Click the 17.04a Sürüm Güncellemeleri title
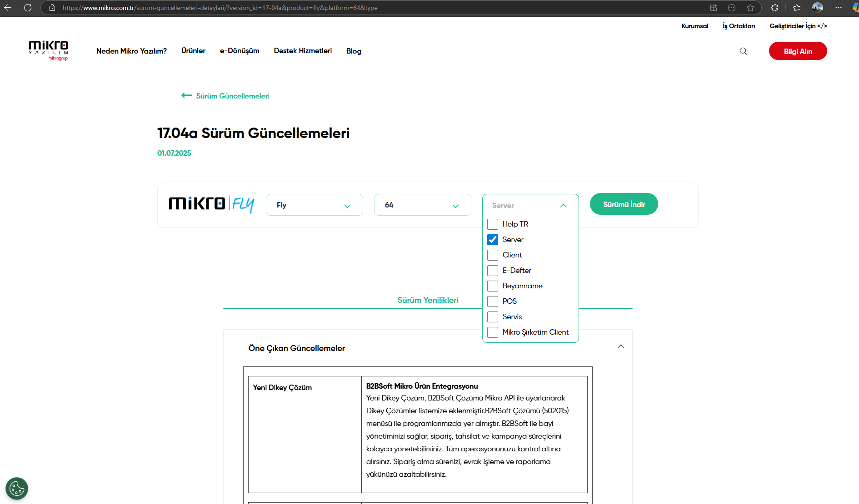The width and height of the screenshot is (859, 504). (x=253, y=133)
